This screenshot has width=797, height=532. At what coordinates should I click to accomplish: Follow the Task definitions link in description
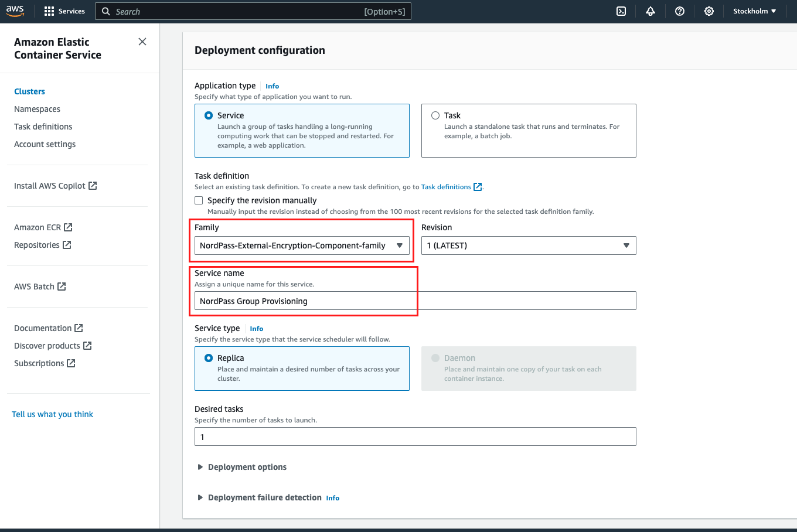[x=446, y=187]
